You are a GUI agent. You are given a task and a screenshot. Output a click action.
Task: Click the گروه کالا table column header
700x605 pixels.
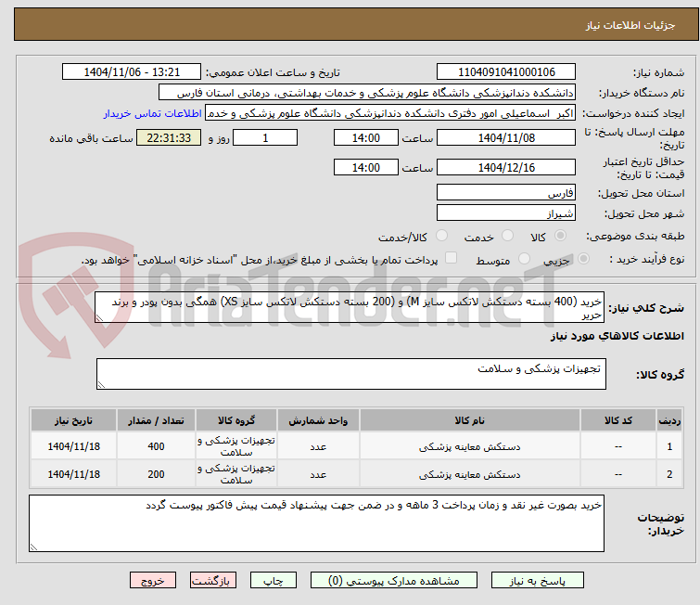coord(236,420)
